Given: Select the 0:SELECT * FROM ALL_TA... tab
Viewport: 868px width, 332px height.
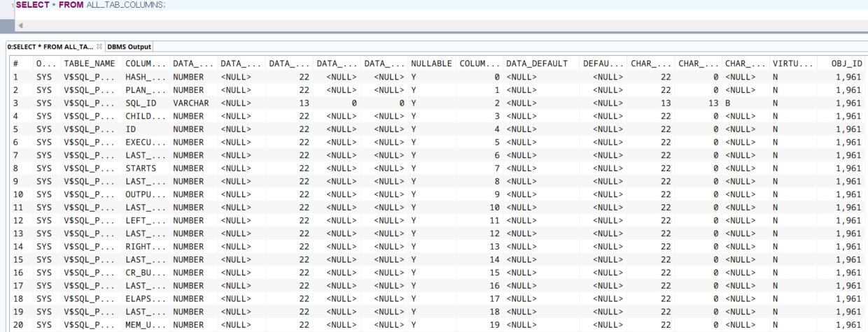Looking at the screenshot, I should pyautogui.click(x=50, y=47).
